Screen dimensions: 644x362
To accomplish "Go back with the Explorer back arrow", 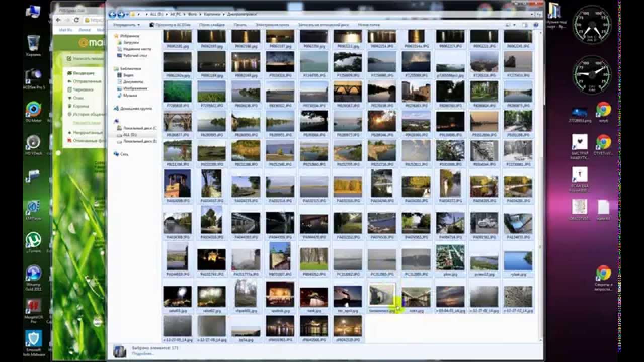I will click(x=112, y=15).
